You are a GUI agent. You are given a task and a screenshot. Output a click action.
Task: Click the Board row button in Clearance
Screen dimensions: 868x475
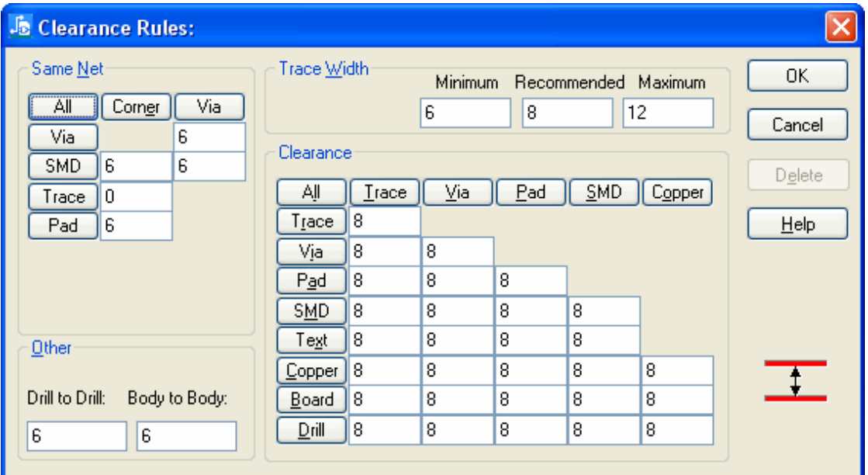point(312,400)
